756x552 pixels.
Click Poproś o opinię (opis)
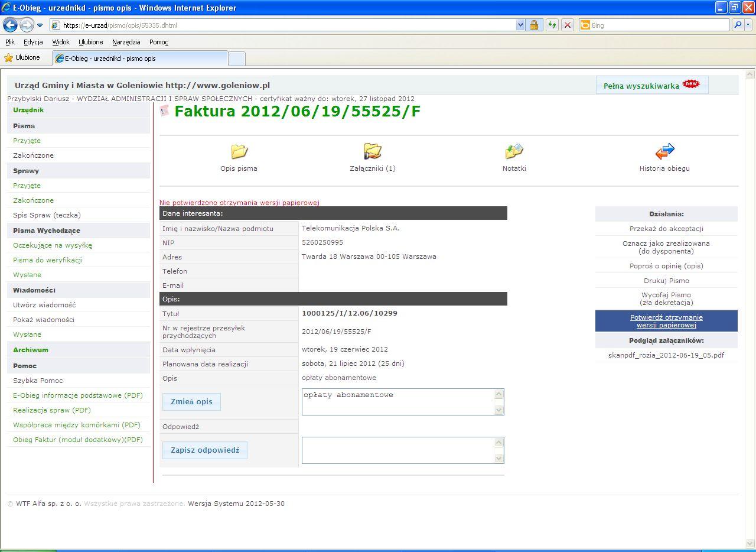coord(666,266)
